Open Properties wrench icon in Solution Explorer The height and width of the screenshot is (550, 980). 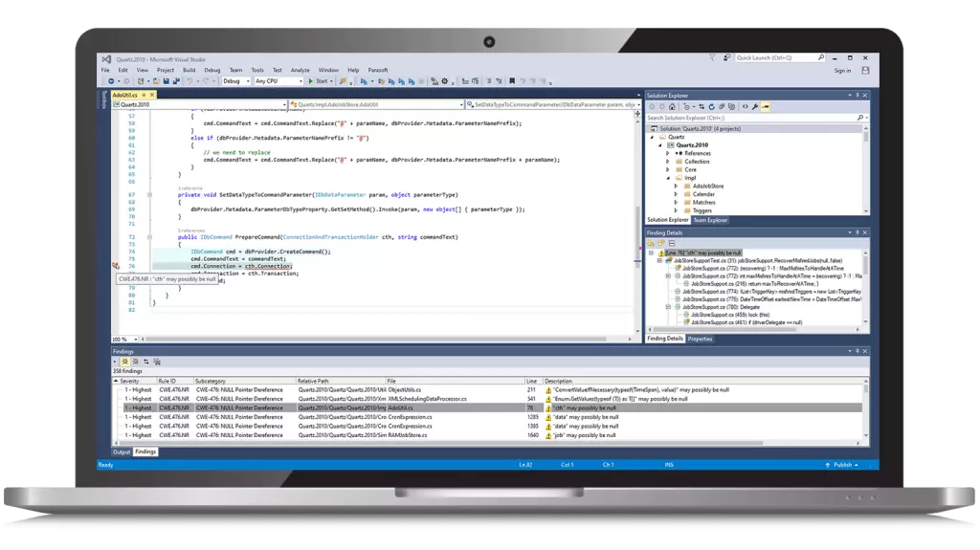coord(754,105)
